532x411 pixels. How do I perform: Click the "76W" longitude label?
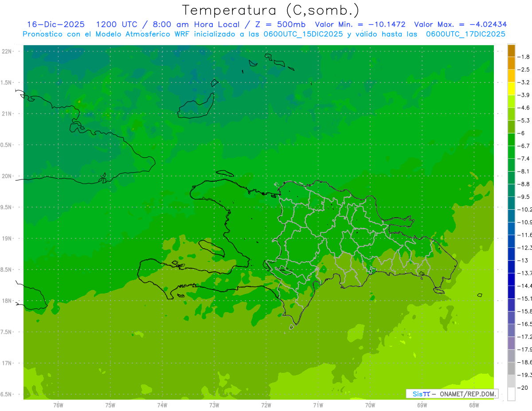coord(58,405)
